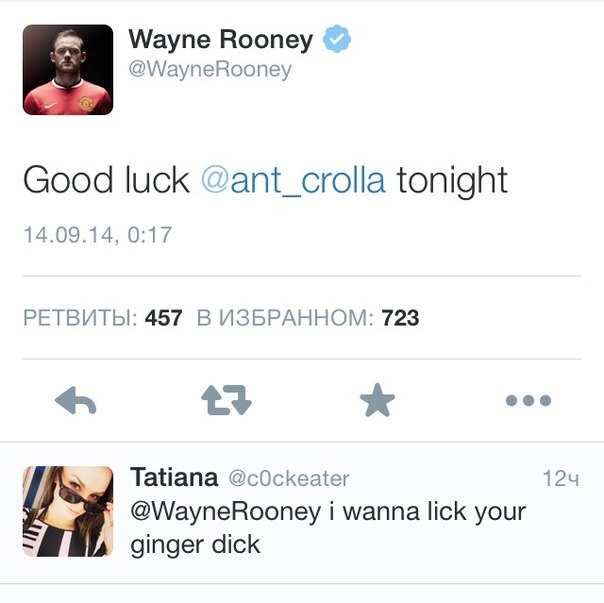Tap the grey @WayneRooney handle under the name
The height and width of the screenshot is (603, 604).
210,70
